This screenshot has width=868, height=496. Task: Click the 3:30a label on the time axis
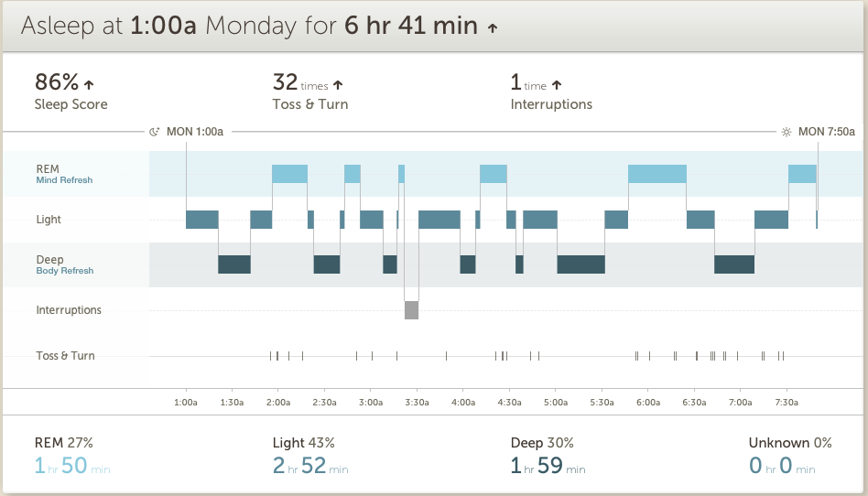click(x=417, y=402)
